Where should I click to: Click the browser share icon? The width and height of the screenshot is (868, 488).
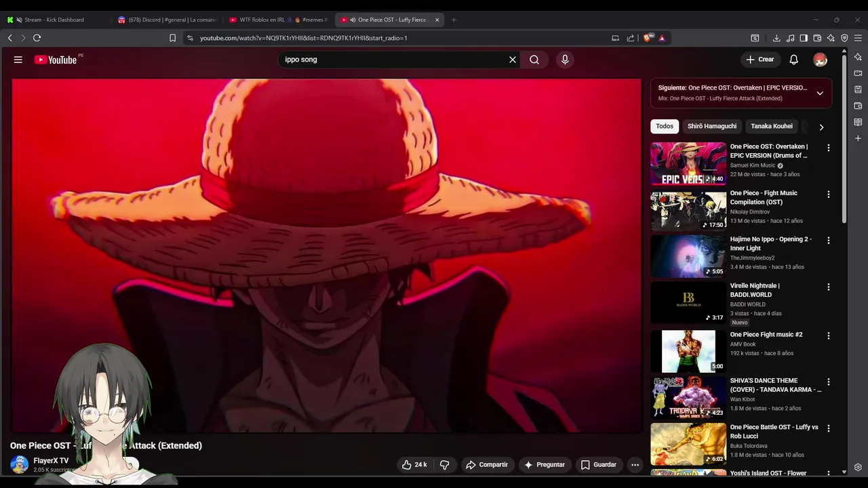pyautogui.click(x=631, y=38)
